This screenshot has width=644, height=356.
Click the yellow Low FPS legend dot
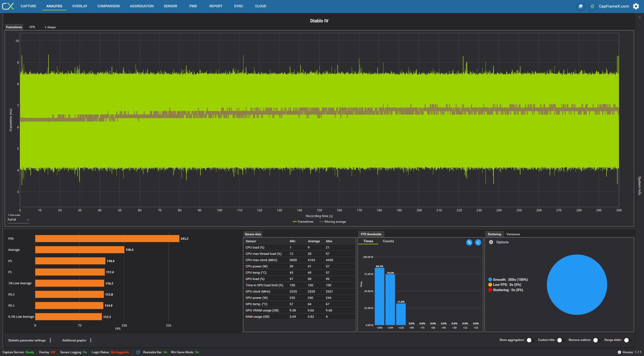click(x=490, y=285)
